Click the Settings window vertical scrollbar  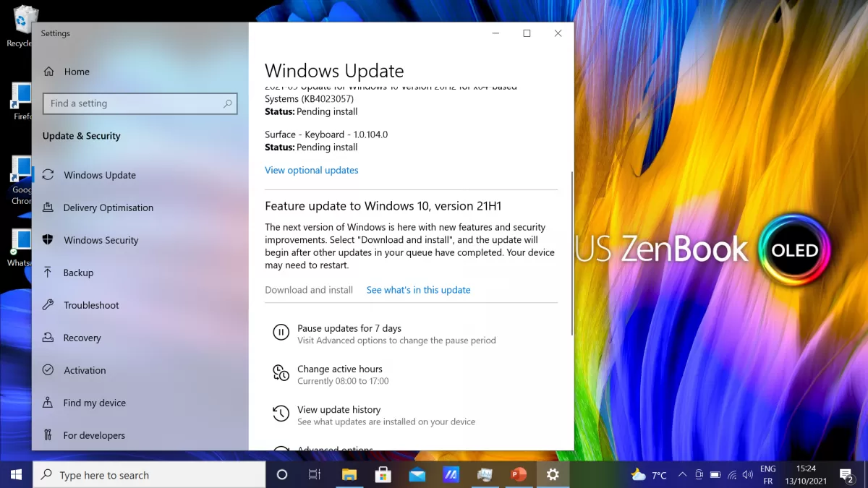(572, 253)
